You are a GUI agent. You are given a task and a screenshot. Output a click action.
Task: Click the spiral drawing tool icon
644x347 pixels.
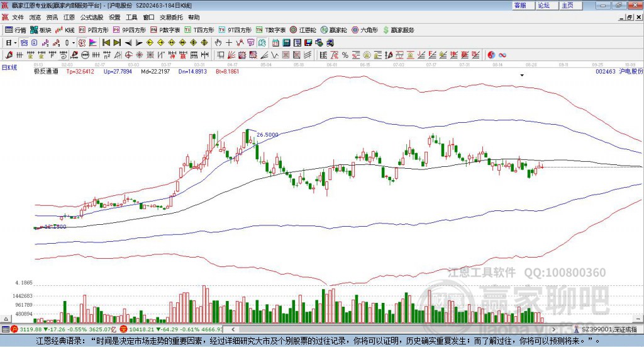click(64, 55)
